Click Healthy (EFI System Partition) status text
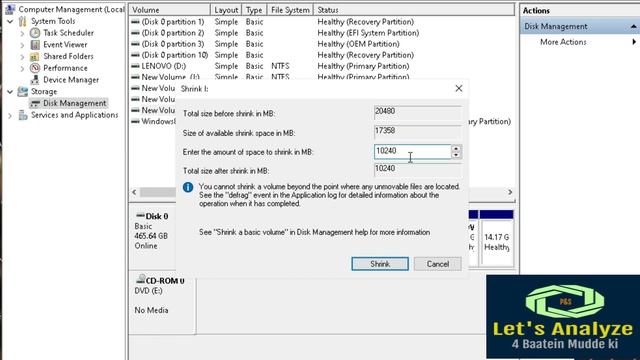The image size is (640, 360). click(368, 33)
